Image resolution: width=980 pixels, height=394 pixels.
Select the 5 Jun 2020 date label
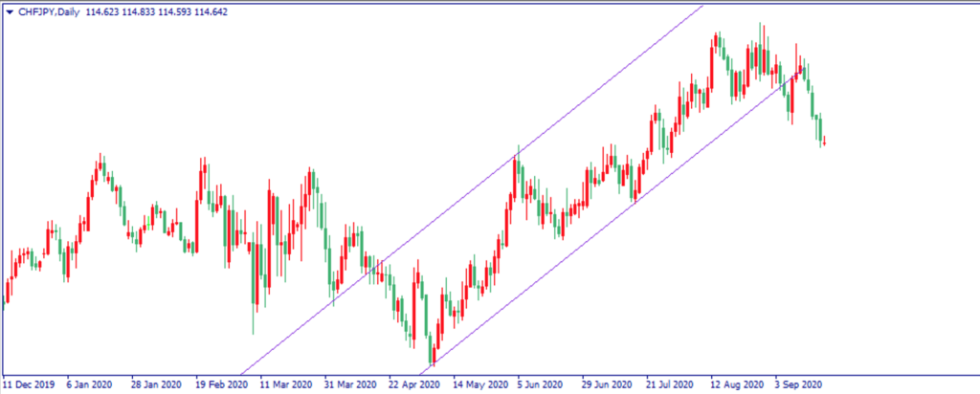click(x=542, y=385)
